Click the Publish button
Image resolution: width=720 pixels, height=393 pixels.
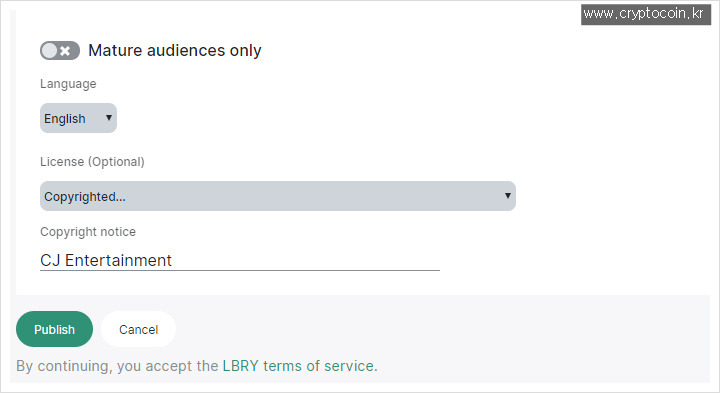[x=54, y=329]
